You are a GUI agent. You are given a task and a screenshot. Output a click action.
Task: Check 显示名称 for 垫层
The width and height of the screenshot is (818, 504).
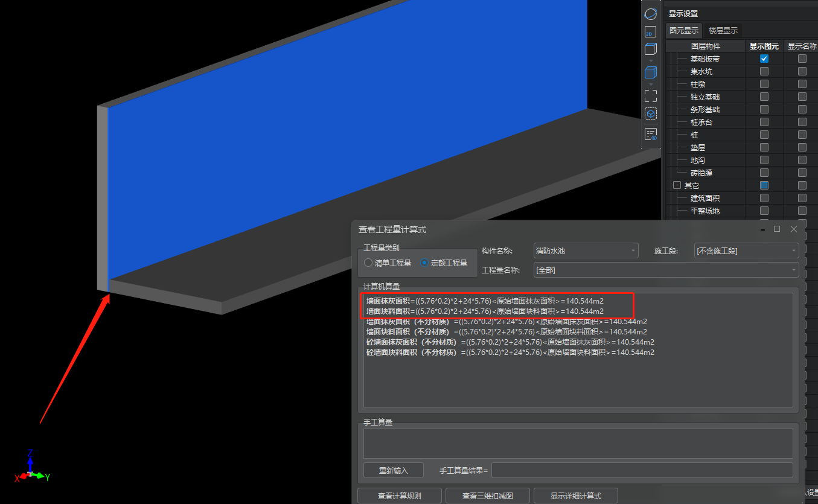coord(802,147)
